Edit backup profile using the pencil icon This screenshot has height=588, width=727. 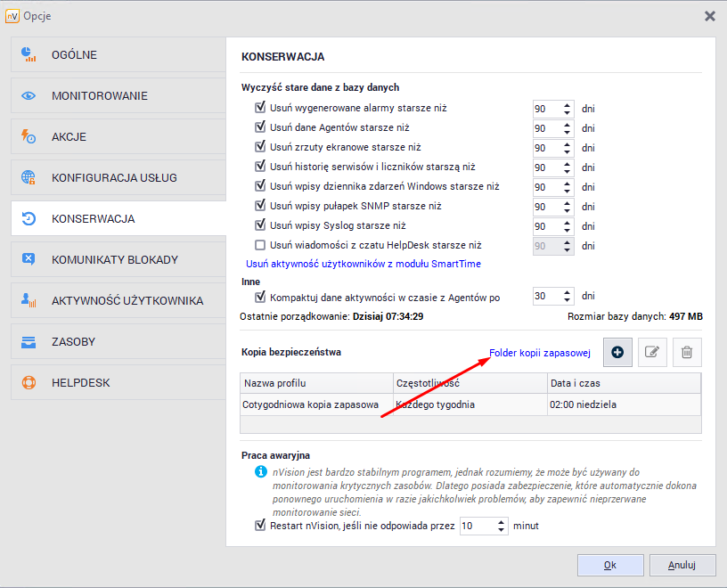click(x=652, y=352)
